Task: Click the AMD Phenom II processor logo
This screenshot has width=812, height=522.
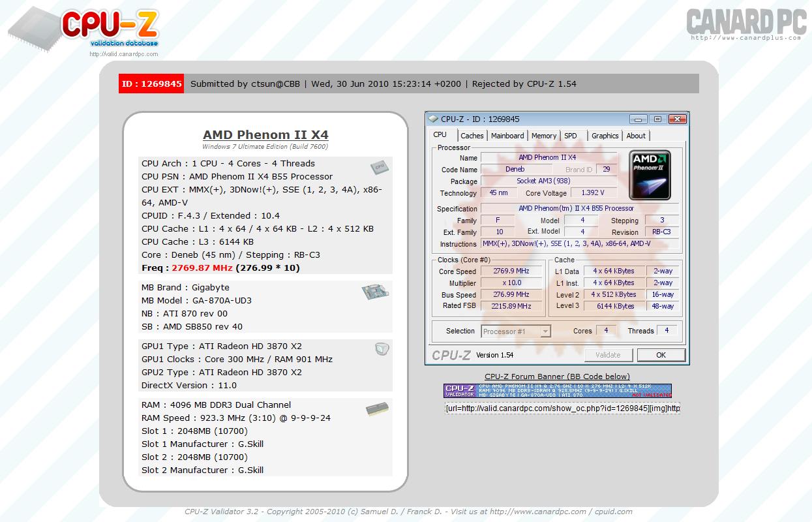Action: (650, 175)
